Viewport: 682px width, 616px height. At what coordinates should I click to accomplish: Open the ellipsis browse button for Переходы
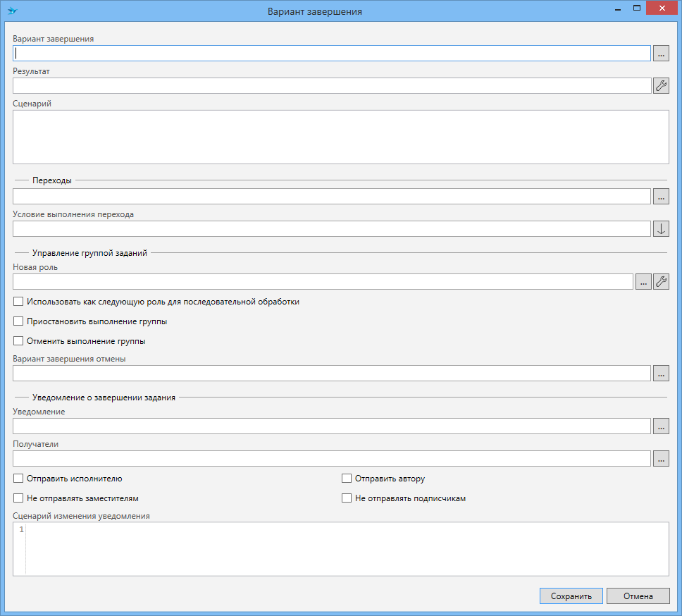[x=661, y=197]
